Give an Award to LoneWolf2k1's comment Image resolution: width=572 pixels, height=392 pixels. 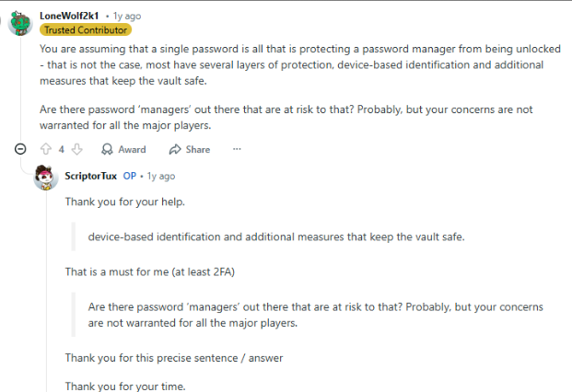[123, 149]
